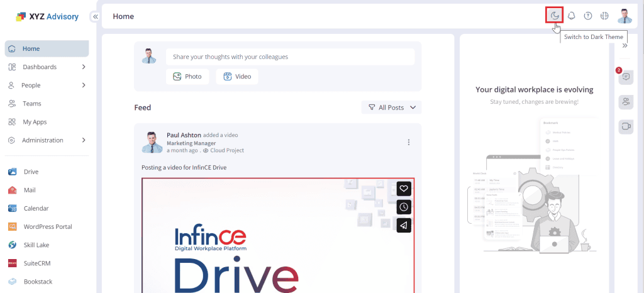
Task: Expand the People submenu arrow
Action: click(84, 86)
